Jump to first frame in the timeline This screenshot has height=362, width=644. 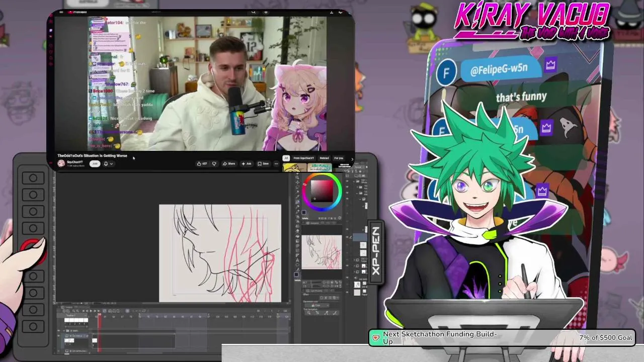[83, 311]
